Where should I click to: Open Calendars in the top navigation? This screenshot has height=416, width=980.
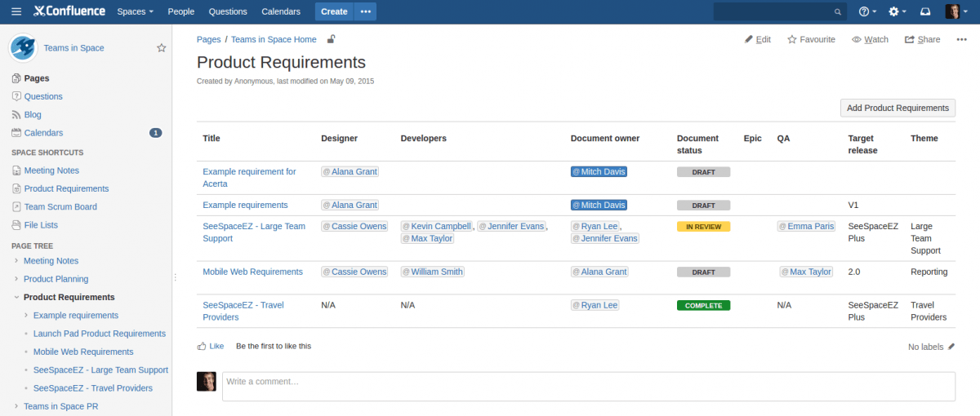(281, 11)
